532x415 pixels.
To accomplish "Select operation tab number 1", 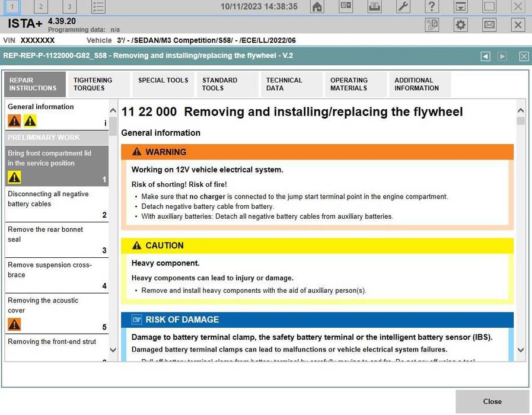I will click(12, 7).
